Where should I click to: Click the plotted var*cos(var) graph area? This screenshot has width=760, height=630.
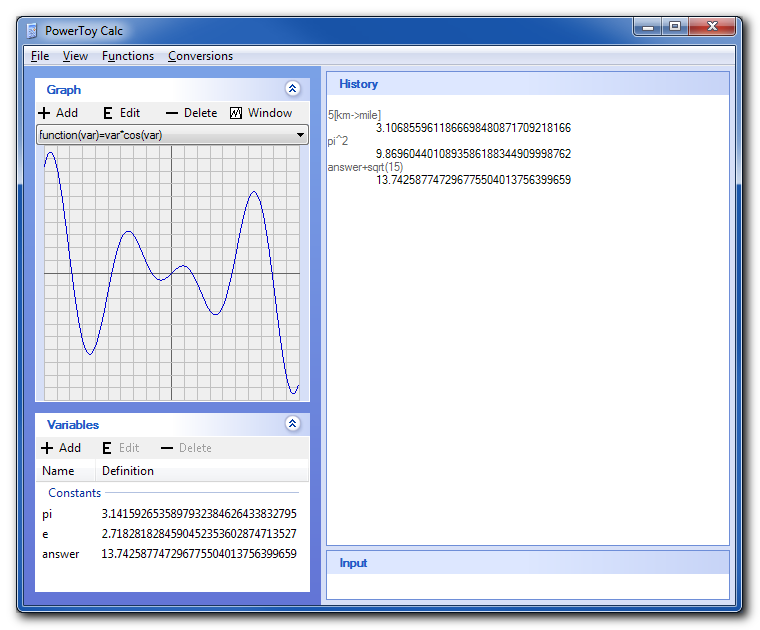pyautogui.click(x=172, y=273)
